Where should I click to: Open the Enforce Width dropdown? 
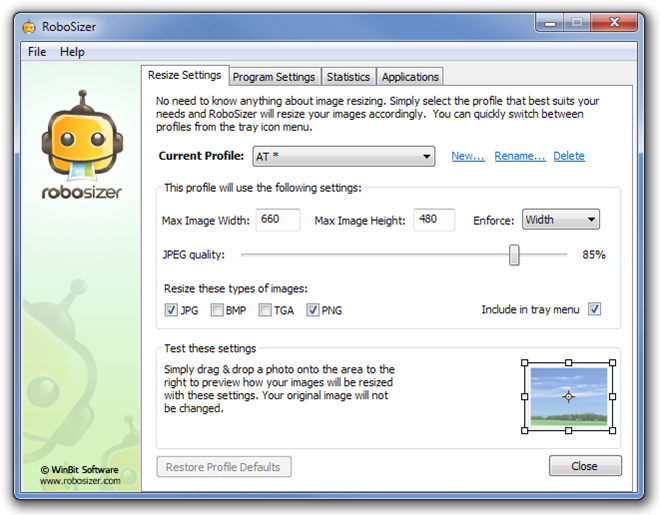pos(561,219)
